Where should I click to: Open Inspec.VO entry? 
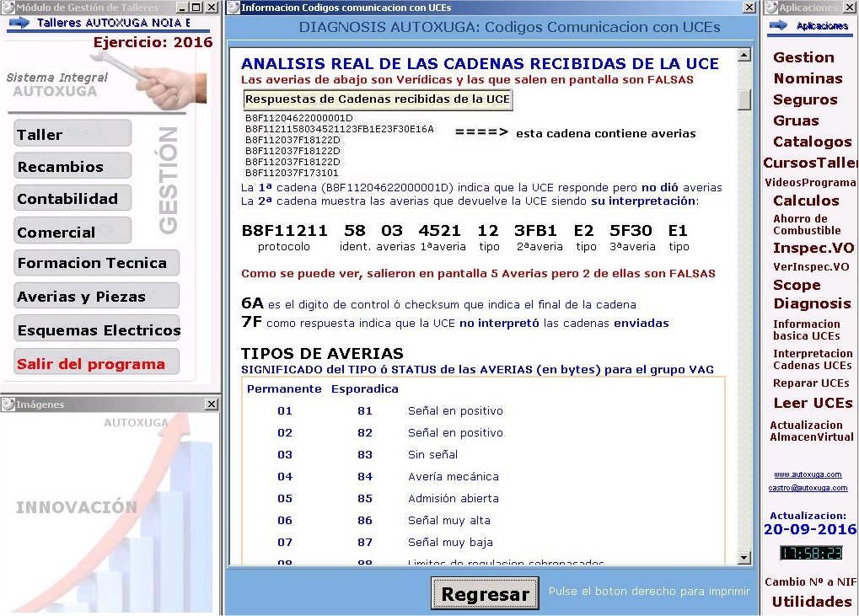click(x=813, y=248)
